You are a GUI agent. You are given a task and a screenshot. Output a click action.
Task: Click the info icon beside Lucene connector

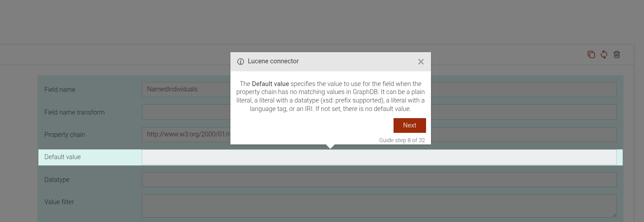click(241, 62)
